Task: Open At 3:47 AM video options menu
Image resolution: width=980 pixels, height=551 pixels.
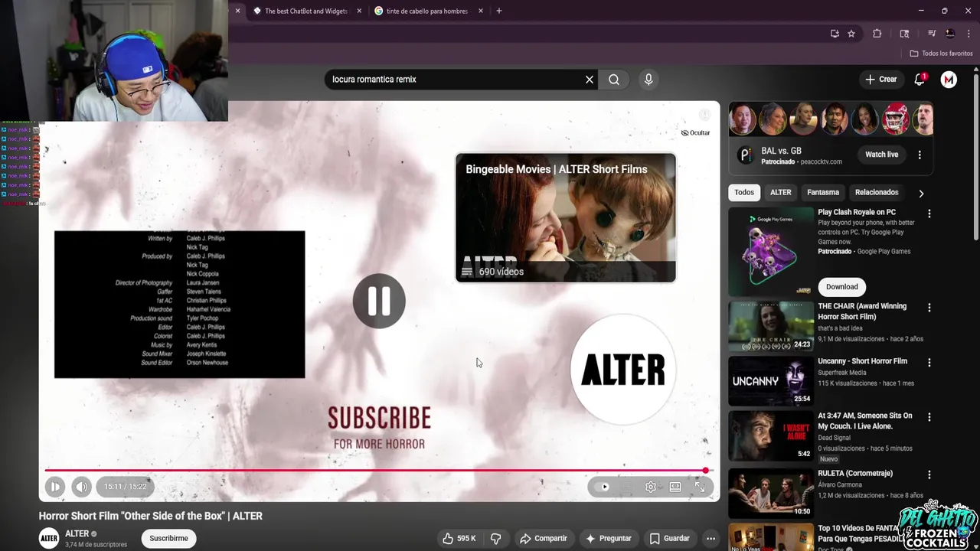Action: (x=929, y=417)
